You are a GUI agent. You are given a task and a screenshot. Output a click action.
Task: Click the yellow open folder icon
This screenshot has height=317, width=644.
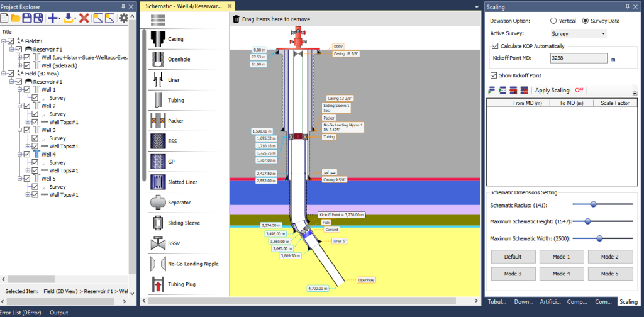point(16,18)
